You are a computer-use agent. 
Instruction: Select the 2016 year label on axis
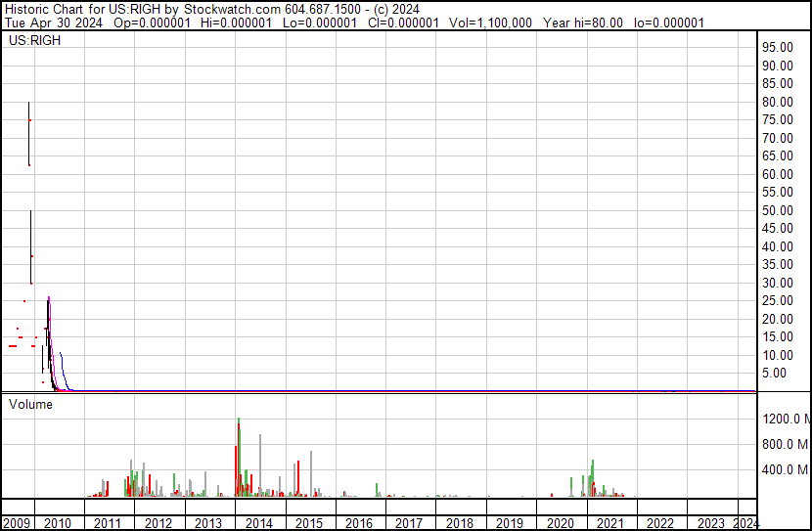point(359,523)
